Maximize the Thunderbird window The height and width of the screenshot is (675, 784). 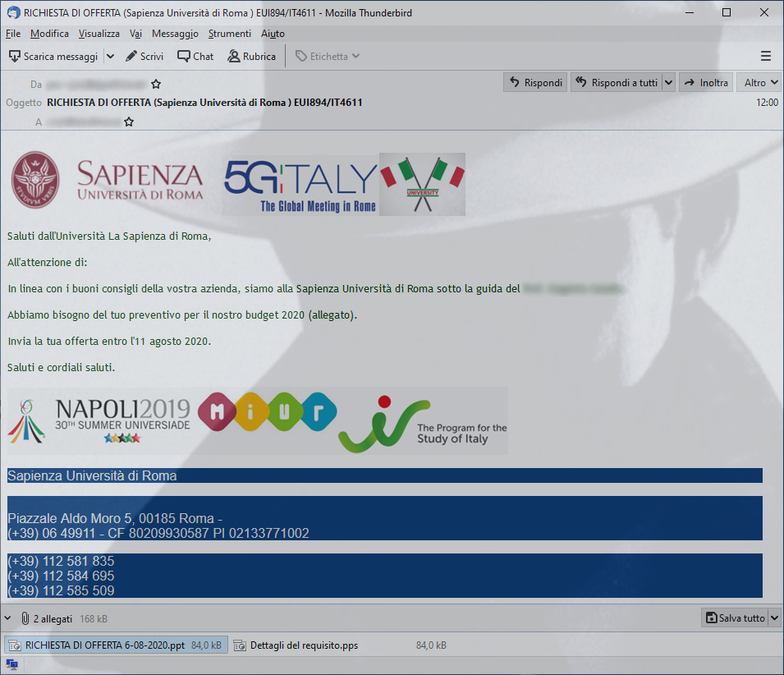(x=727, y=12)
